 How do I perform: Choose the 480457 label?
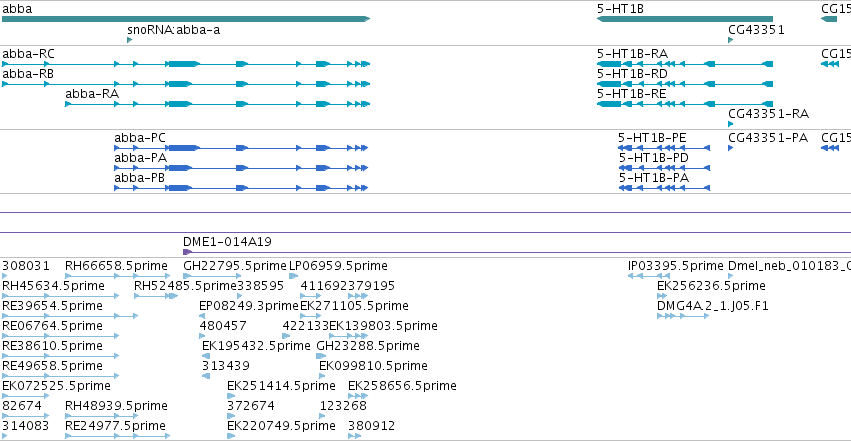pyautogui.click(x=223, y=326)
